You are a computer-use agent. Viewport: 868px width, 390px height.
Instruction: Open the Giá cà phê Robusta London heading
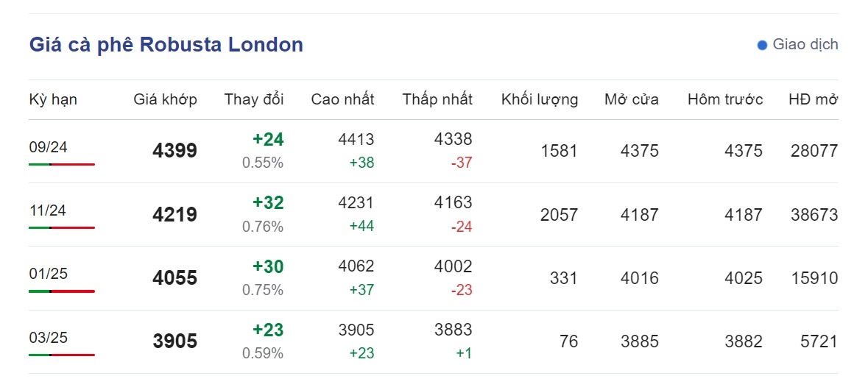coord(166,45)
